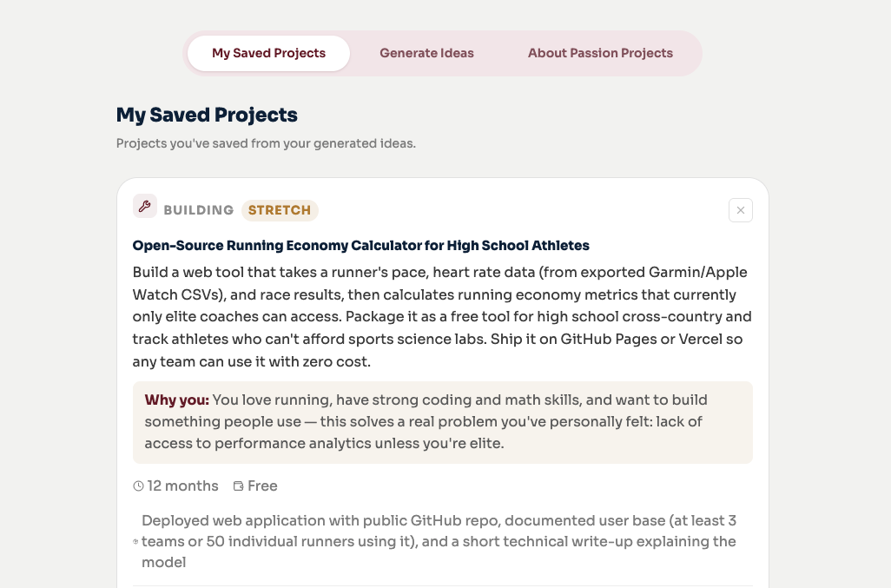Click the My Saved Projects heading
Image resolution: width=891 pixels, height=588 pixels.
point(207,115)
